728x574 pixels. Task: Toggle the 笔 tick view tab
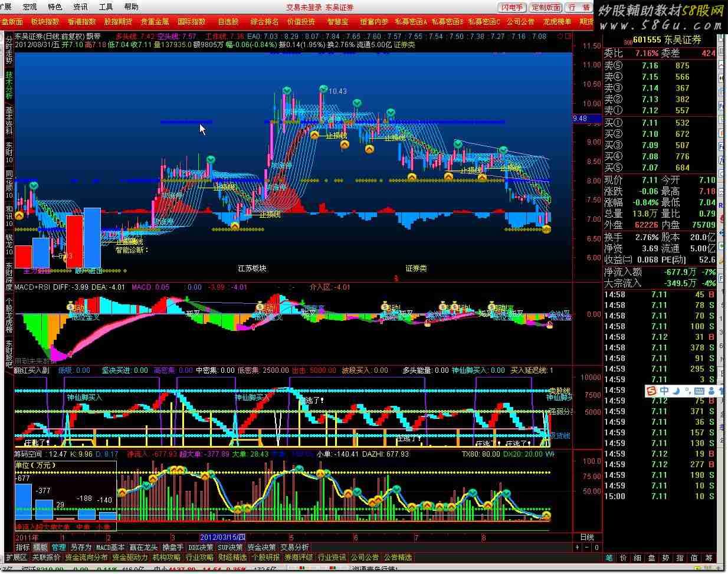pos(609,557)
